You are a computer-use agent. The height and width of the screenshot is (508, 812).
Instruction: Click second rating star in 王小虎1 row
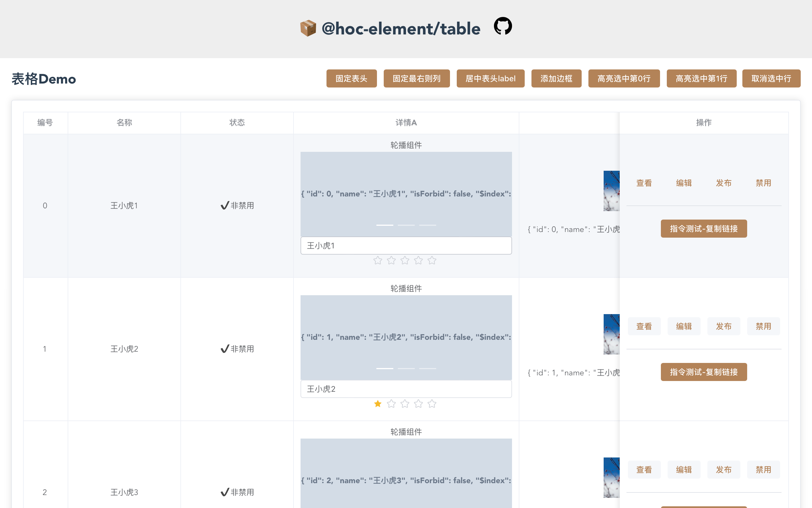[x=391, y=260]
